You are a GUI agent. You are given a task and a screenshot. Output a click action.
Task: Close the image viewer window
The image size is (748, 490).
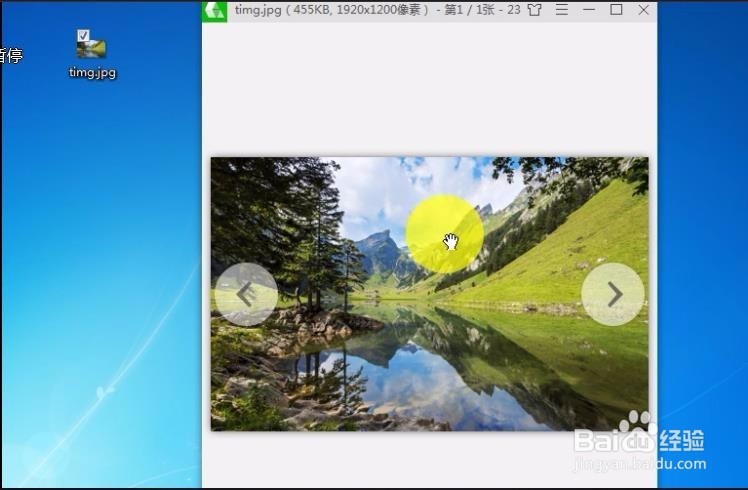(x=644, y=10)
